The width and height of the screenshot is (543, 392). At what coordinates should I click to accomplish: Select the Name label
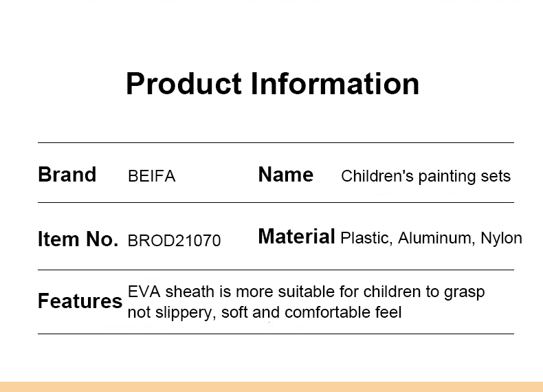point(286,175)
